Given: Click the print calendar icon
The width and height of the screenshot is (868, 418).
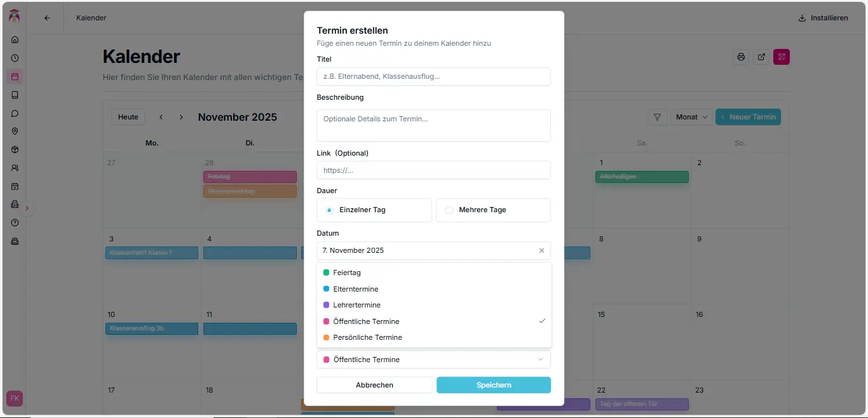Looking at the screenshot, I should [741, 57].
